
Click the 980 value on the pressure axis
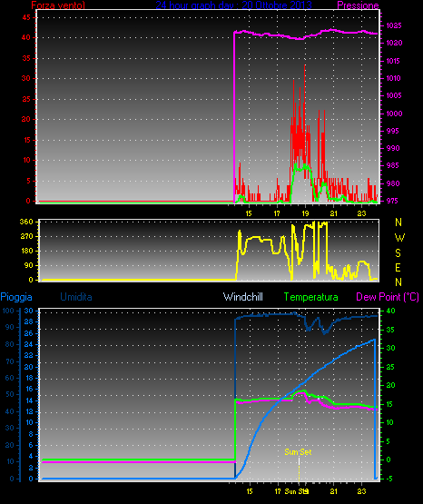(x=392, y=183)
